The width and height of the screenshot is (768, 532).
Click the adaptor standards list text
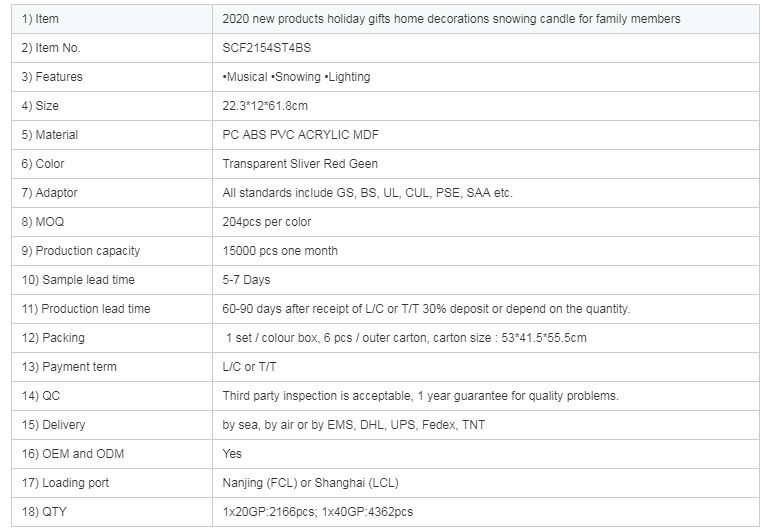pos(367,193)
